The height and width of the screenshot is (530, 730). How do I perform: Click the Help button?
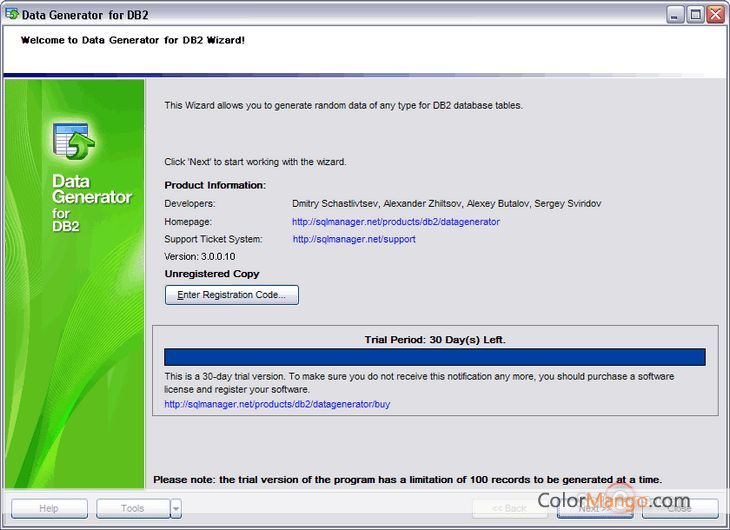49,508
